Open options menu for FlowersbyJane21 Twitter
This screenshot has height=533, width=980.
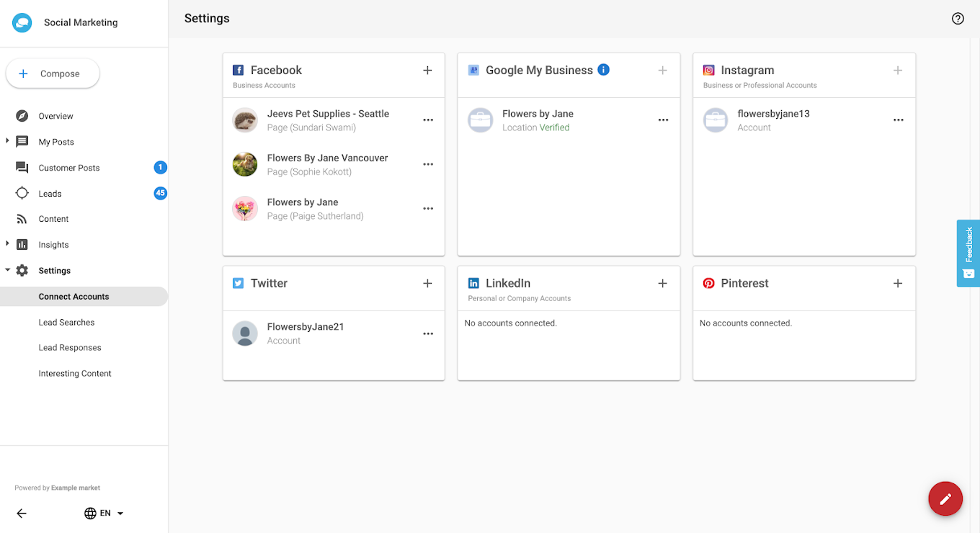click(x=428, y=333)
